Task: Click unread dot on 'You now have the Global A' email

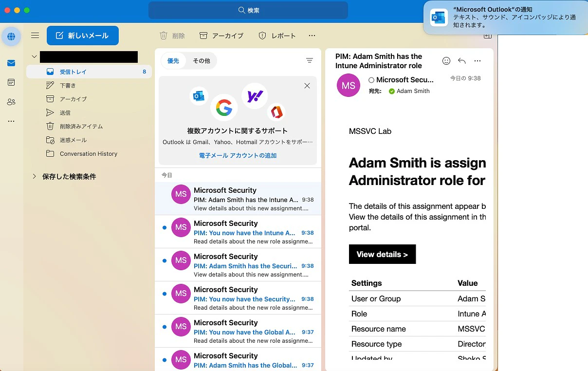Action: 164,327
